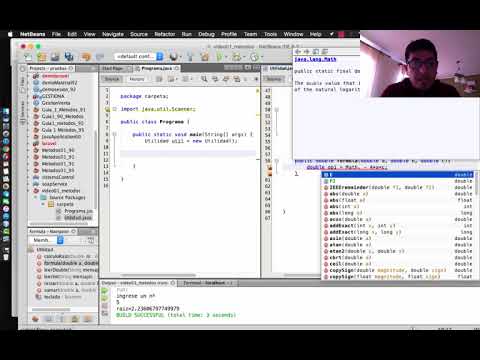480x360 pixels.
Task: Select the Projects panel tab
Action: tap(51, 68)
